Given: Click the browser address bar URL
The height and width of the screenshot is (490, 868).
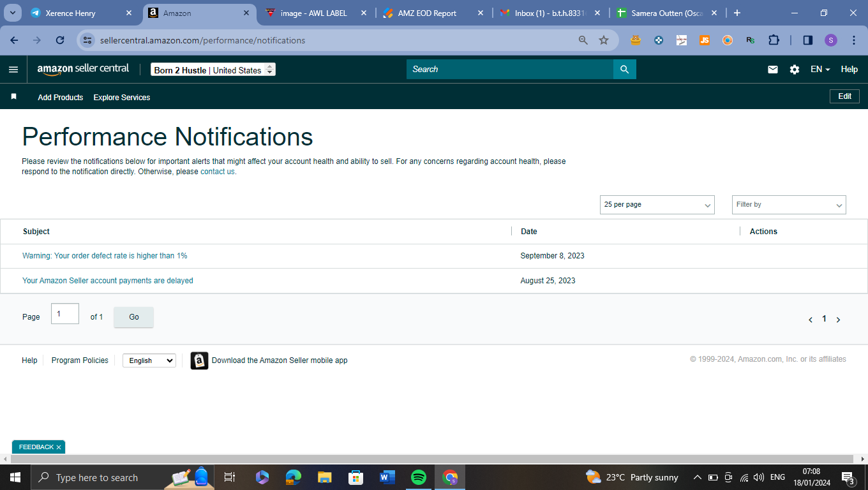Looking at the screenshot, I should (203, 40).
